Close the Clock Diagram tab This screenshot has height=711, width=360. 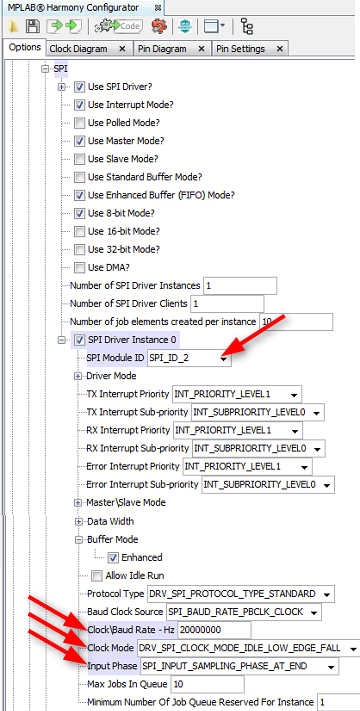(x=122, y=49)
